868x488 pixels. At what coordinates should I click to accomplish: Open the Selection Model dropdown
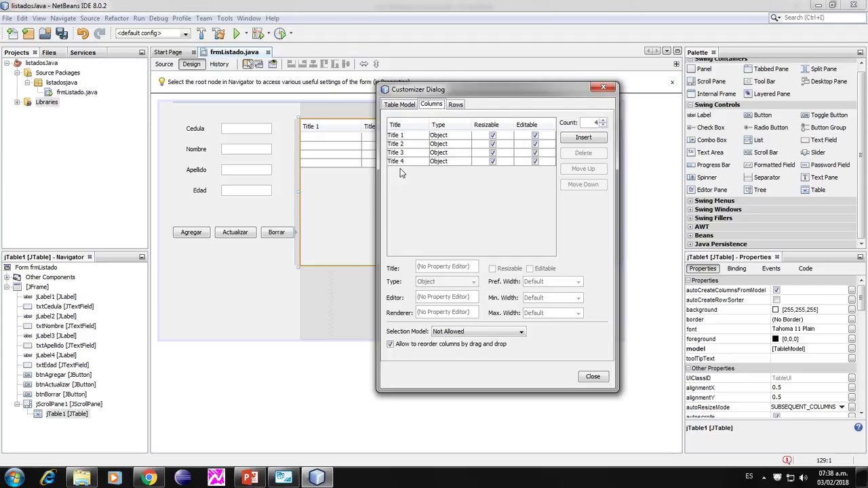(478, 331)
